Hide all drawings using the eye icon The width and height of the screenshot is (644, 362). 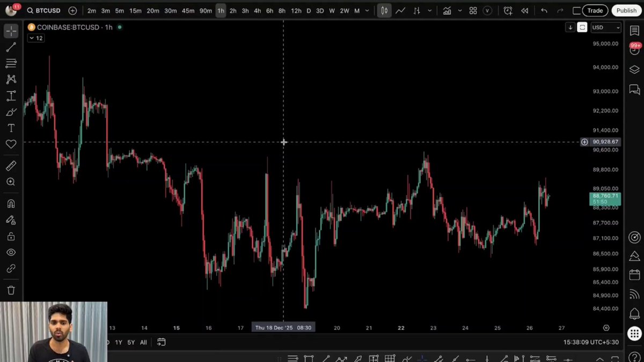pos(11,253)
